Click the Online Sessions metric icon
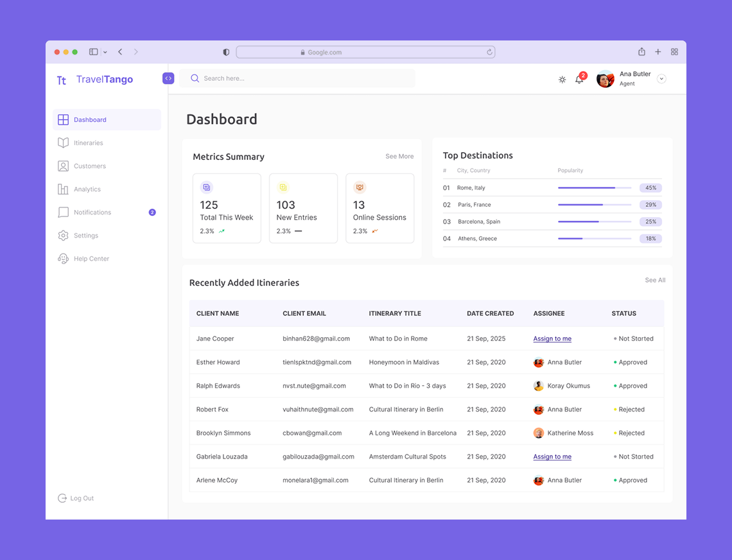This screenshot has height=560, width=732. [360, 187]
